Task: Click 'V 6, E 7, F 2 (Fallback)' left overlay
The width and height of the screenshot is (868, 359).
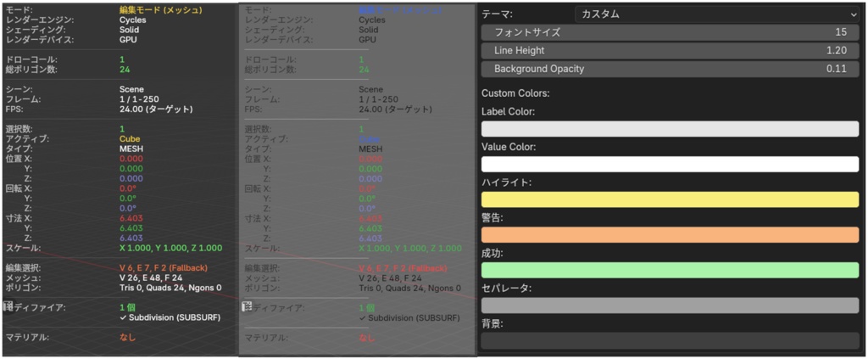Action: click(x=164, y=268)
